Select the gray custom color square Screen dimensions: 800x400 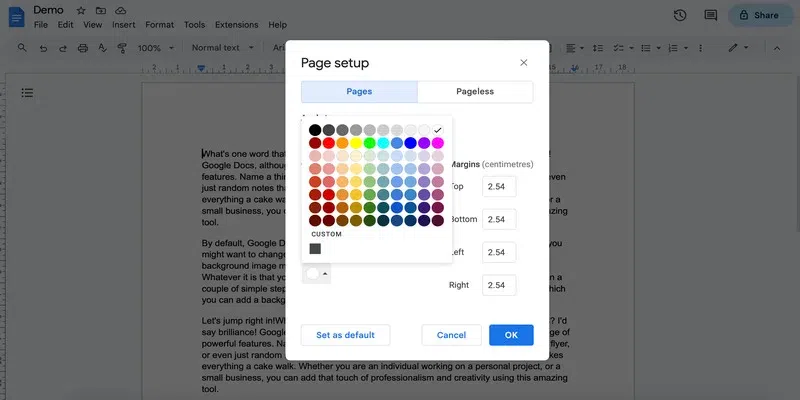pos(315,249)
